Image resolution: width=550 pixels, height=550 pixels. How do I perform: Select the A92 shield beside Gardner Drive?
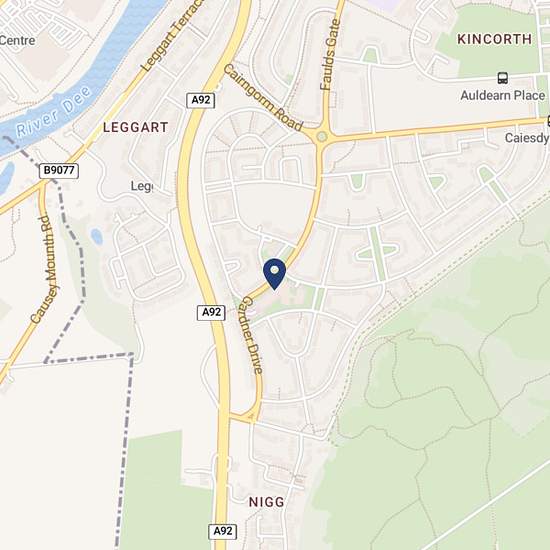(211, 312)
